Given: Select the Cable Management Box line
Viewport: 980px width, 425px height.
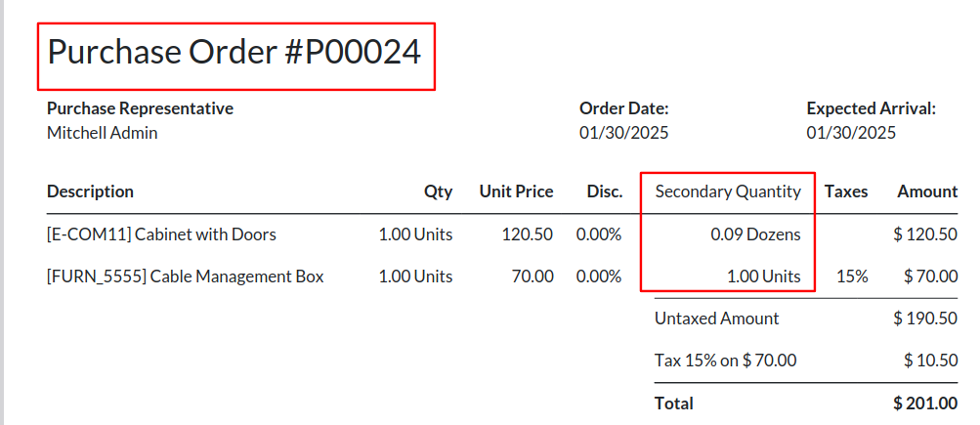Looking at the screenshot, I should (x=502, y=276).
